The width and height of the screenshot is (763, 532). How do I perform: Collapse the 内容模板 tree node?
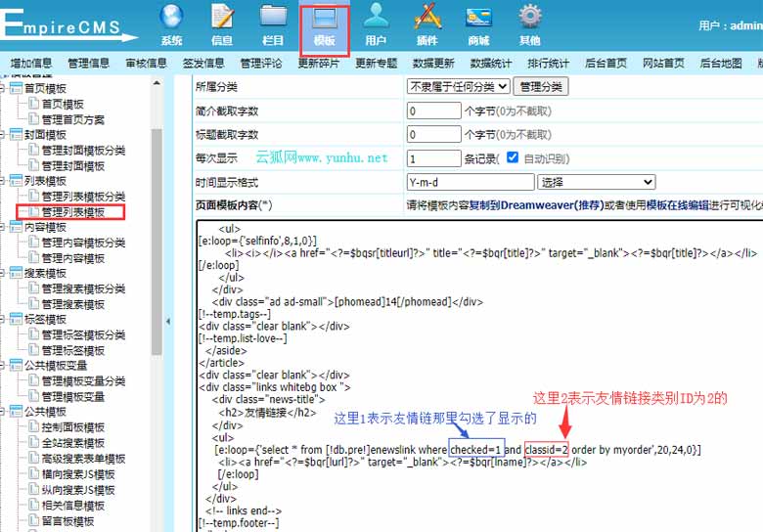(x=2, y=227)
